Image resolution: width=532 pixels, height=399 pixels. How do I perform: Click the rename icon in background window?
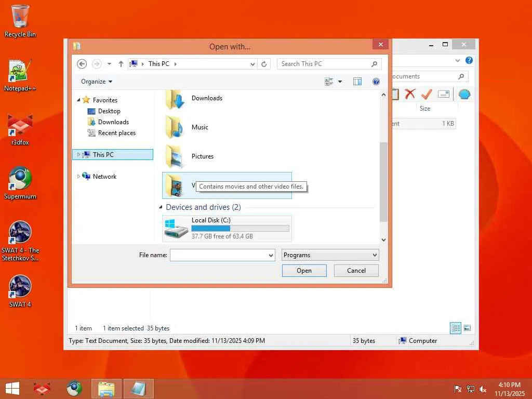[x=444, y=94]
